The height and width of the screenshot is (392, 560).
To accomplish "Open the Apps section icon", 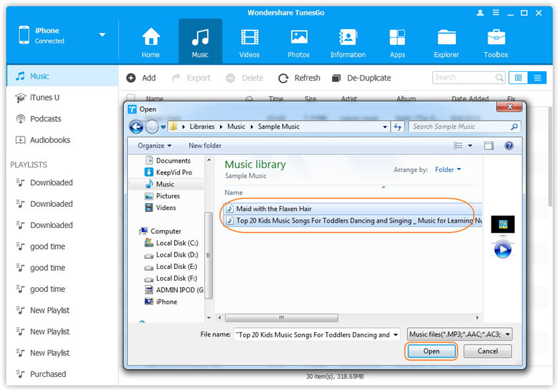I will (x=397, y=38).
